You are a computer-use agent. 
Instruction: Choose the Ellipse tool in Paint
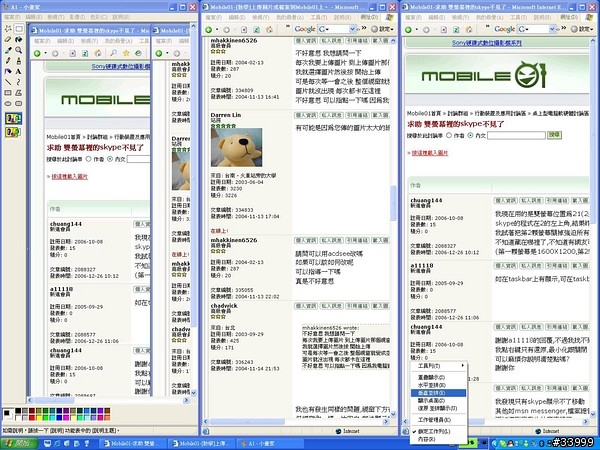8,104
